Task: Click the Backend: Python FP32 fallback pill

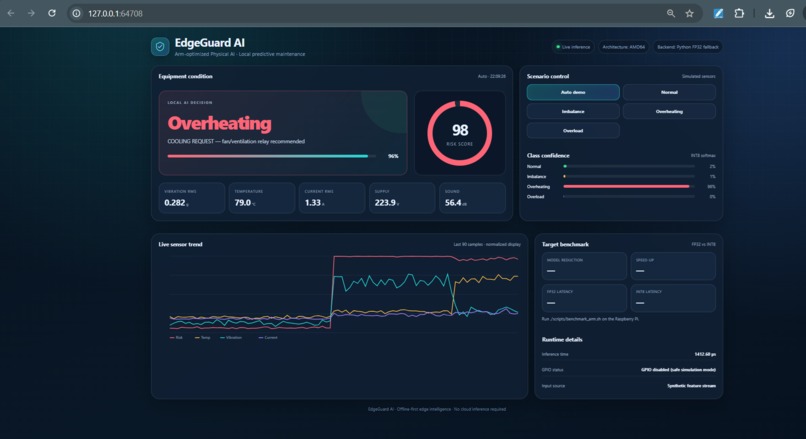Action: 688,47
